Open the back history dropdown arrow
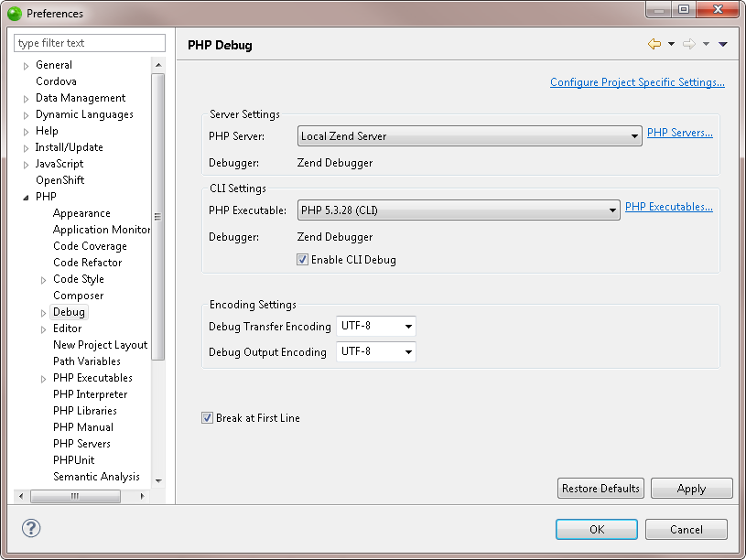 (x=671, y=44)
